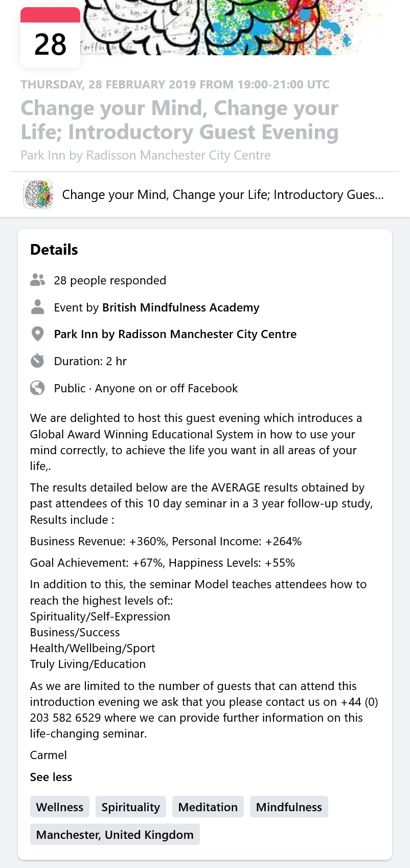
Task: Open Park Inn by Radisson location link
Action: 175,334
